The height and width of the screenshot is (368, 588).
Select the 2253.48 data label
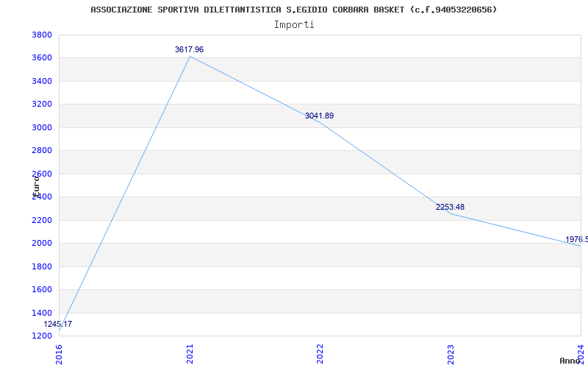click(x=450, y=208)
